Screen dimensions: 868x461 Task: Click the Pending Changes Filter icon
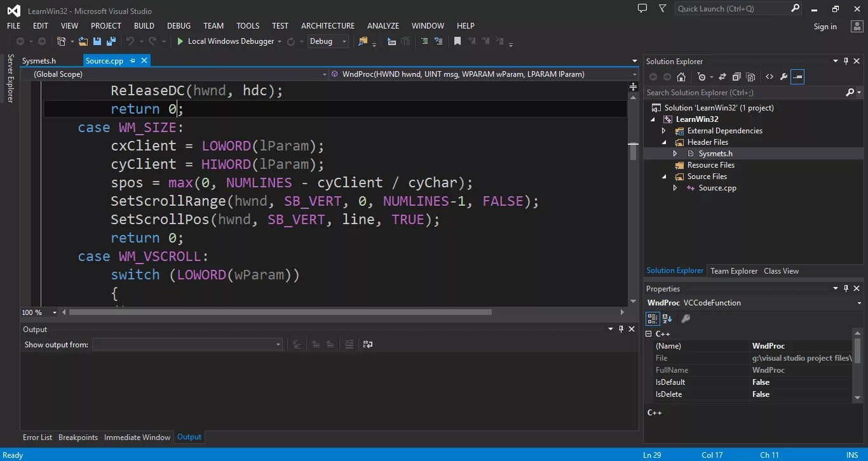pyautogui.click(x=702, y=77)
